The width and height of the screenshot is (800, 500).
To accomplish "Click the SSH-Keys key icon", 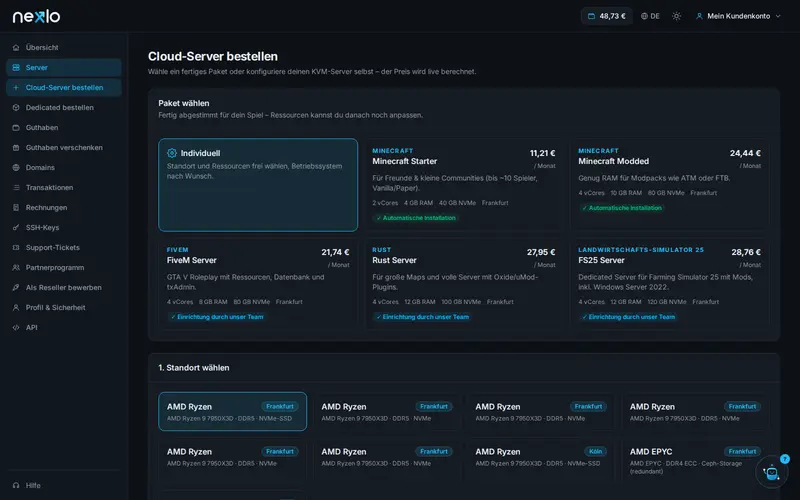I will click(16, 228).
